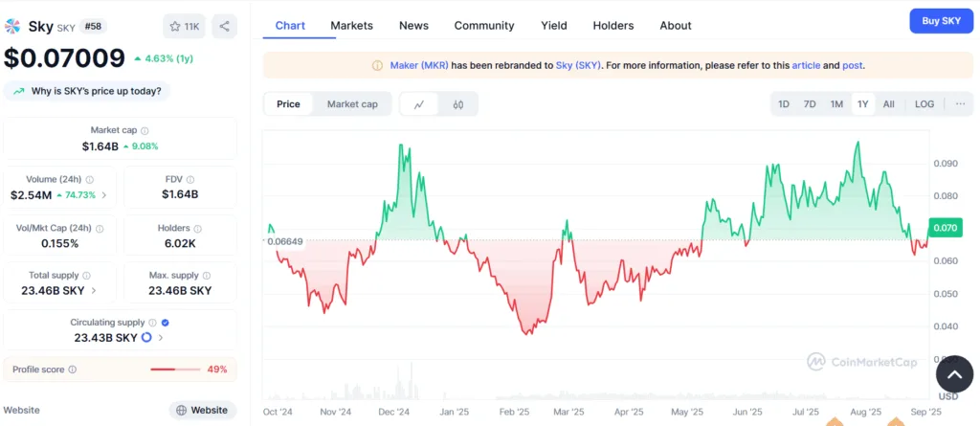Select the 1M time range
This screenshot has width=980, height=426.
click(x=836, y=104)
